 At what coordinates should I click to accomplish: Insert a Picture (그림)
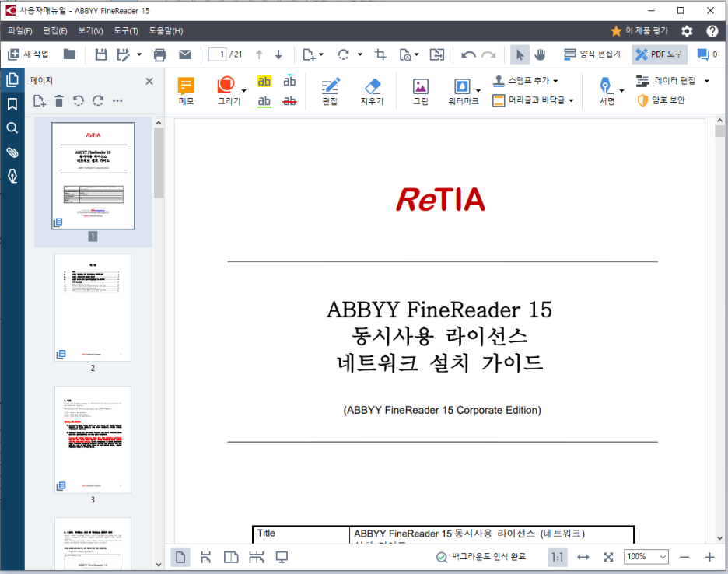(x=421, y=91)
